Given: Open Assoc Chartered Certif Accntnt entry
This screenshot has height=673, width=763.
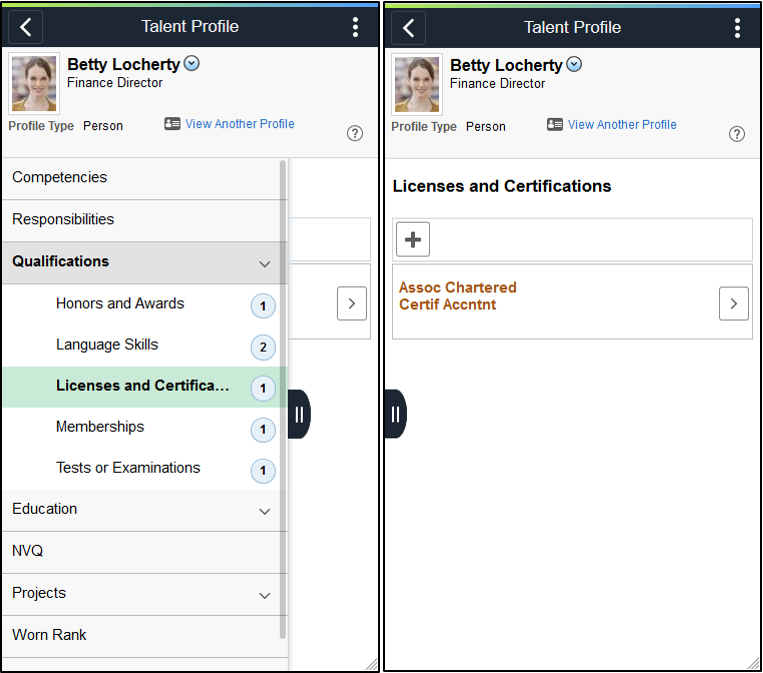Looking at the screenshot, I should (733, 303).
